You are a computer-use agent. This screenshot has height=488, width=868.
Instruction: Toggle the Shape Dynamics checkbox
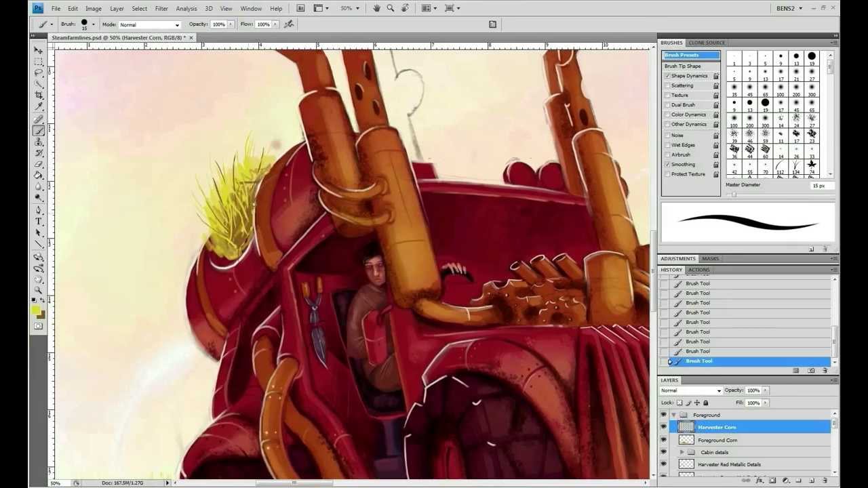click(667, 76)
